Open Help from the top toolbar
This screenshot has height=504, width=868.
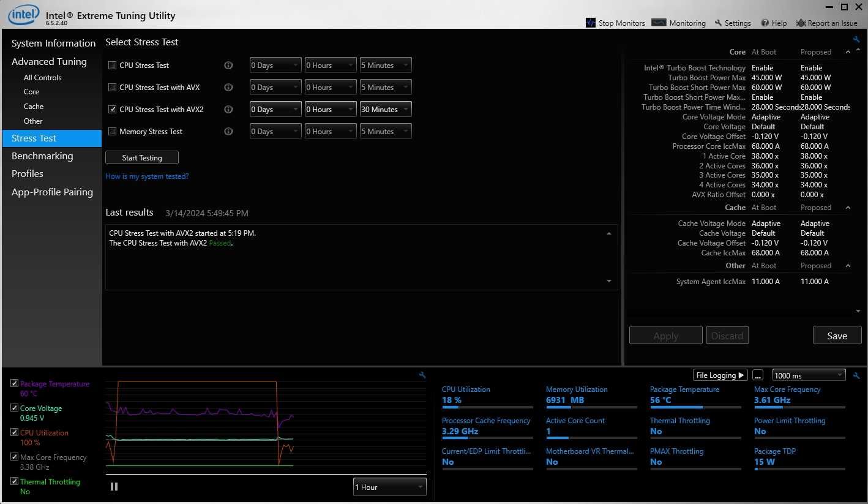tap(774, 23)
